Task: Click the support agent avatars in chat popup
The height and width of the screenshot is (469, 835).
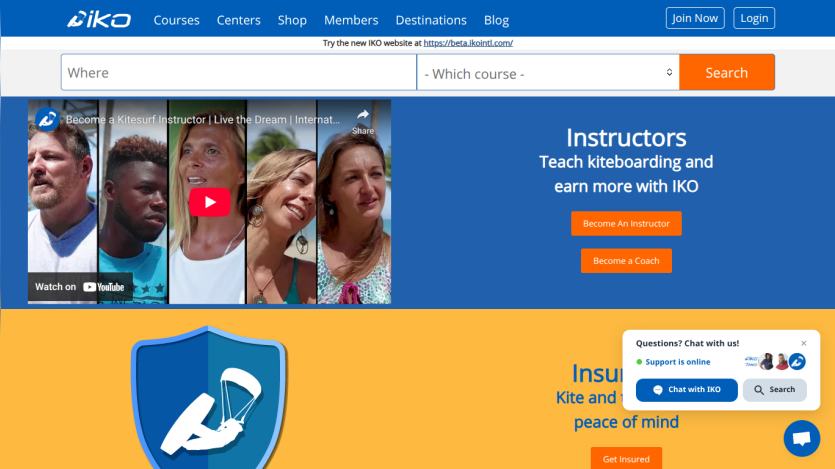Action: point(775,361)
